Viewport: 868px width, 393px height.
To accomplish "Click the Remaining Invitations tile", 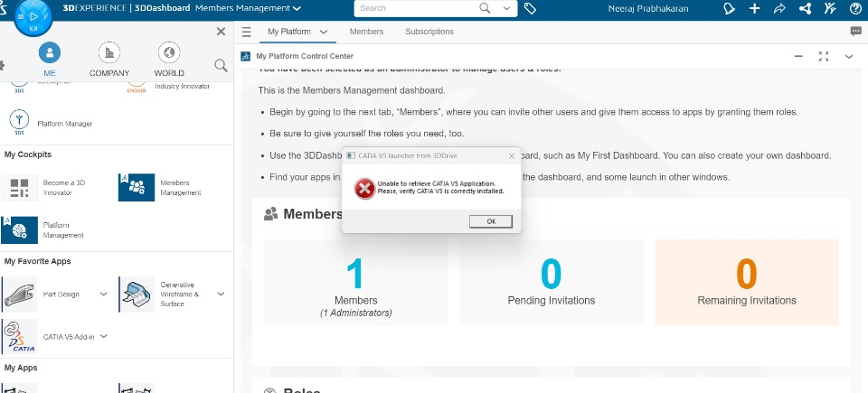I will coord(747,282).
